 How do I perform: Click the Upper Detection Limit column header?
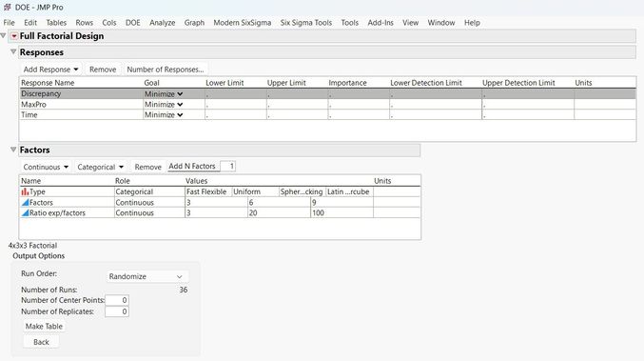click(x=518, y=83)
